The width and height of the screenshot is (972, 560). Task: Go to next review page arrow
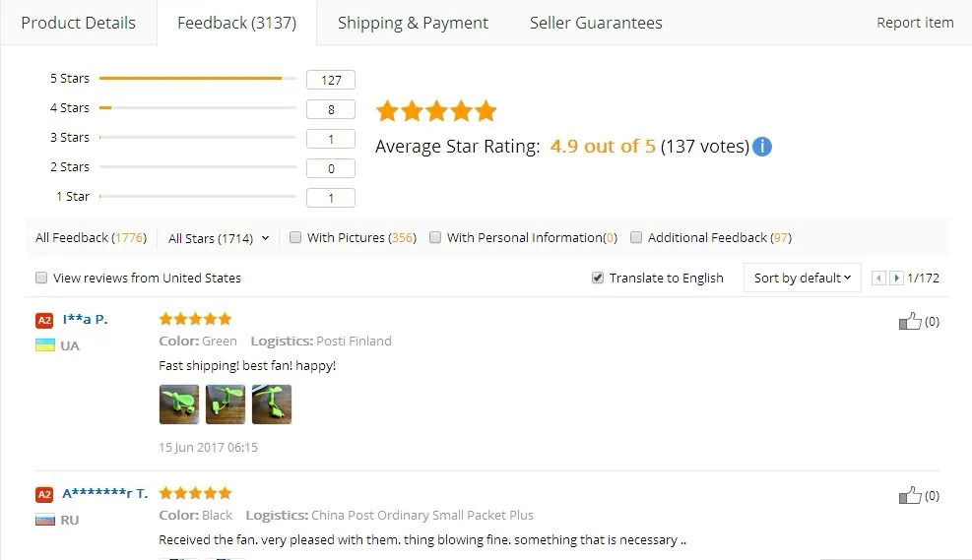pyautogui.click(x=896, y=279)
